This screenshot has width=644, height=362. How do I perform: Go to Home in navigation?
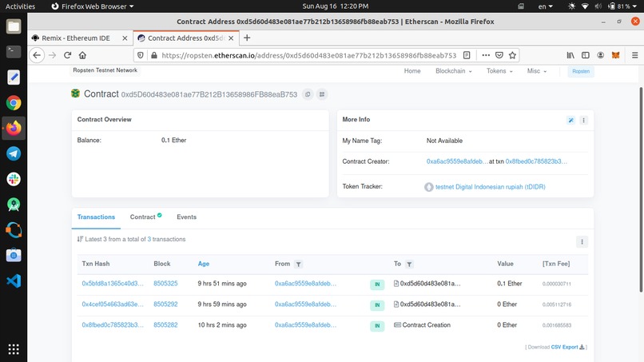point(412,71)
